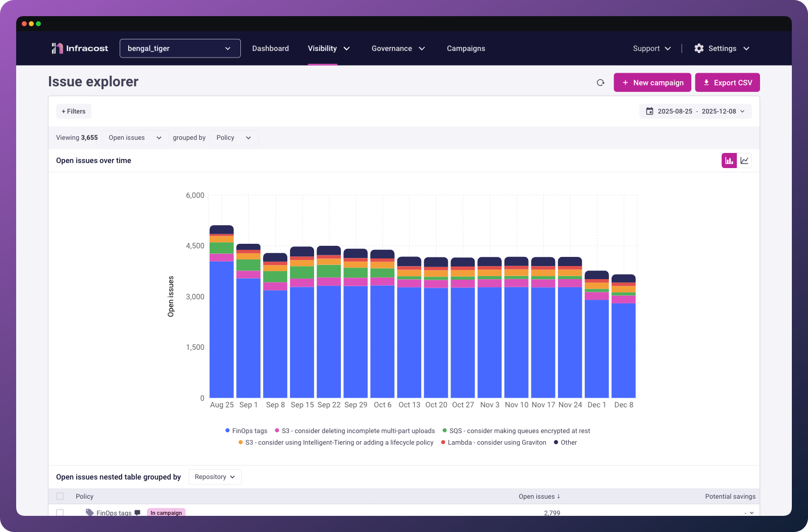The height and width of the screenshot is (532, 808).
Task: Click the Nov 24 bar in chart
Action: (570, 327)
